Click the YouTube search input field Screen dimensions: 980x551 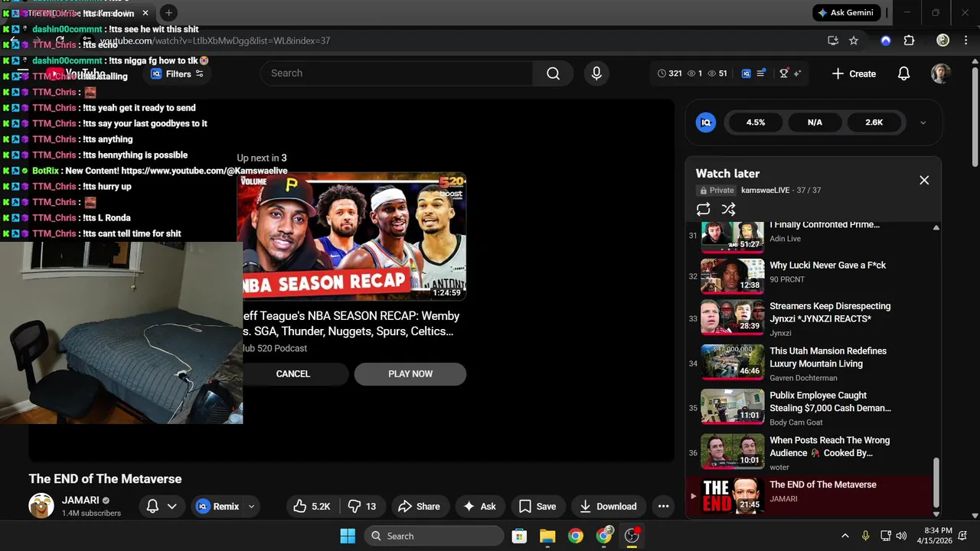(397, 73)
